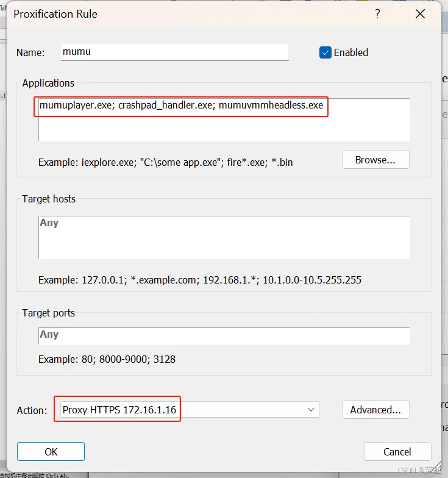Viewport: 448px width, 478px height.
Task: Click the Applications text box
Action: 224,120
